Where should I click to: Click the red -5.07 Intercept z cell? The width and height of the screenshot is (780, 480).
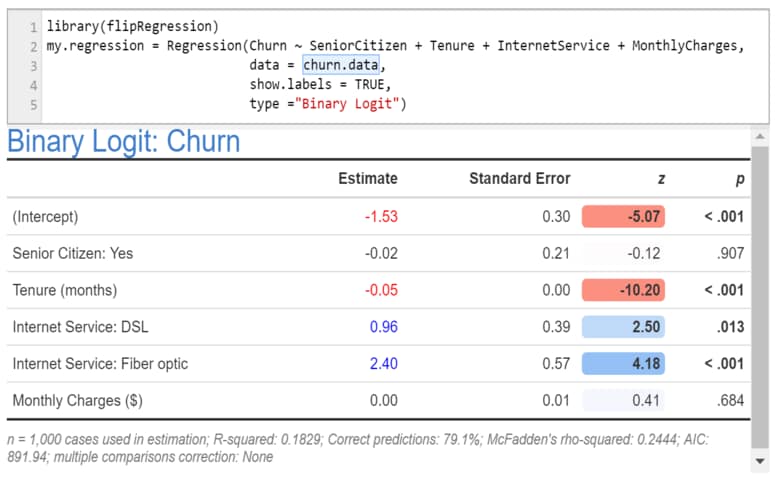[623, 216]
